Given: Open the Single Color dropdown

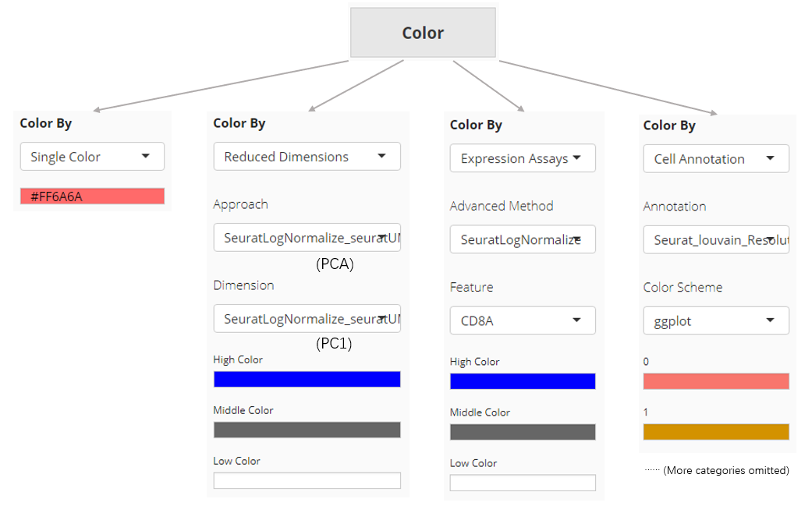Looking at the screenshot, I should pos(92,157).
